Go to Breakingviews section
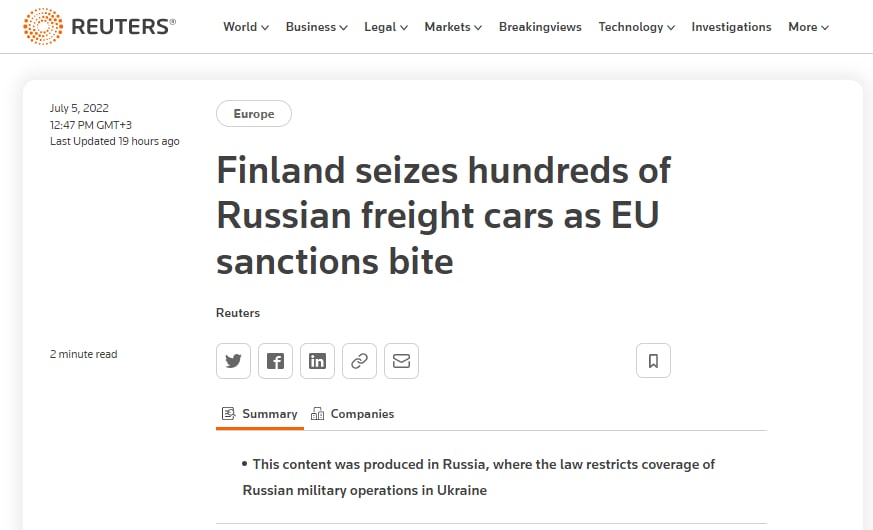Screen dimensions: 873x530 tap(540, 27)
